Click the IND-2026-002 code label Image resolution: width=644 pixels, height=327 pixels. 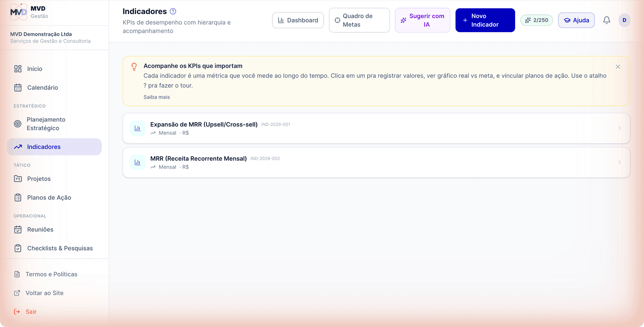tap(265, 159)
